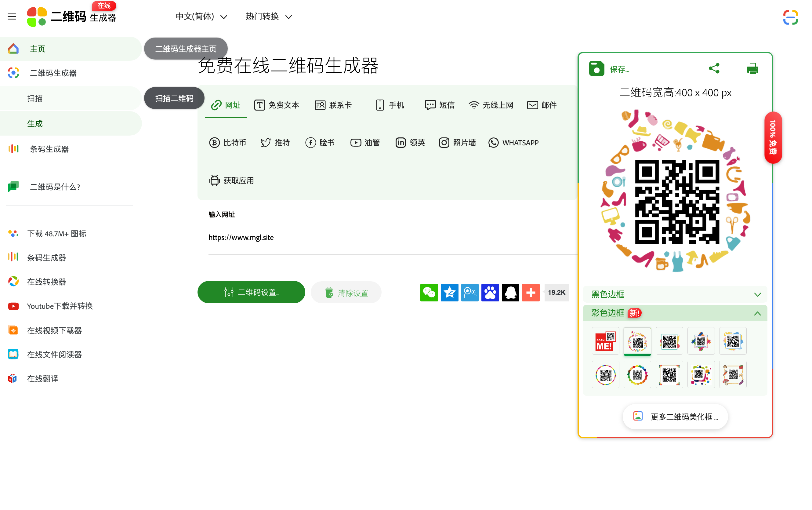Select the 生成 generate section in sidebar
This screenshot has height=510, width=812.
coord(35,123)
